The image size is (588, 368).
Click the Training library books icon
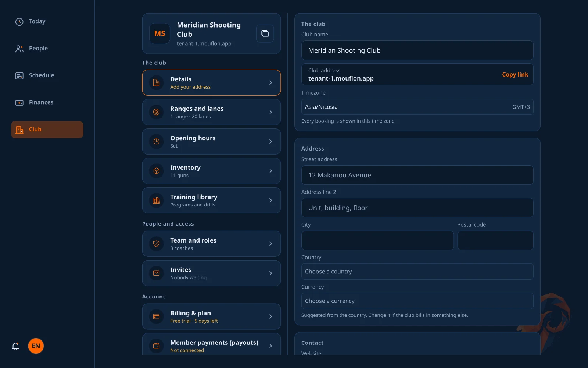click(156, 201)
